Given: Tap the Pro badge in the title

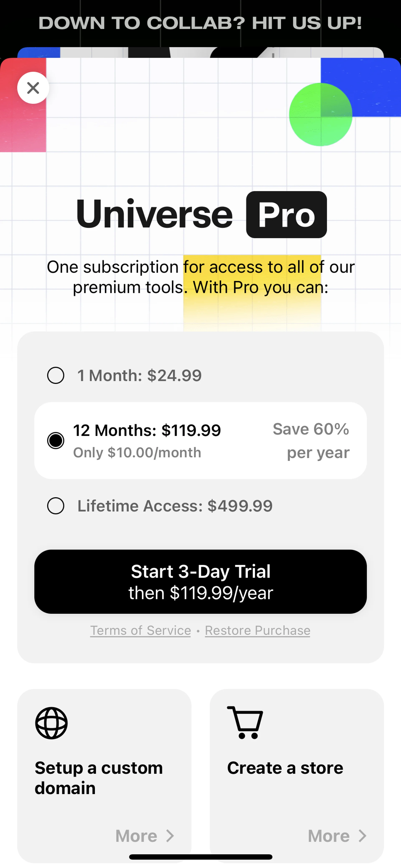Looking at the screenshot, I should point(286,215).
